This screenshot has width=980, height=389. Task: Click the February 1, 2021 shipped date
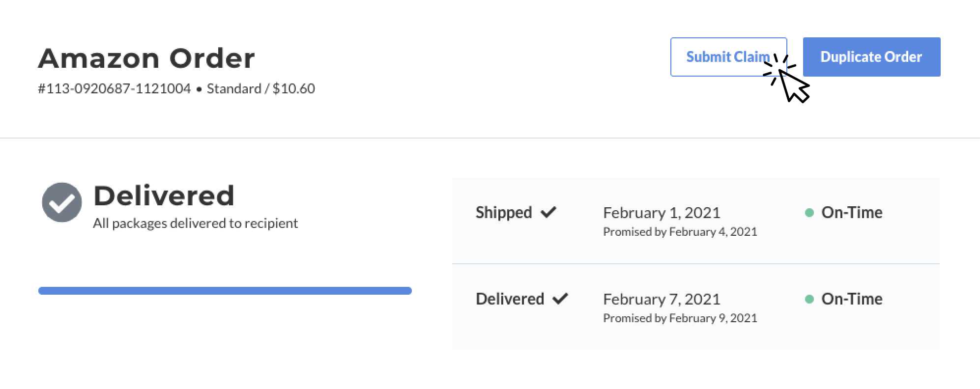pyautogui.click(x=662, y=213)
